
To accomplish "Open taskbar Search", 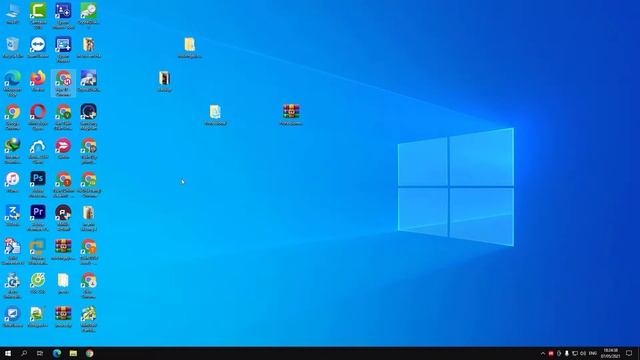I will point(24,353).
